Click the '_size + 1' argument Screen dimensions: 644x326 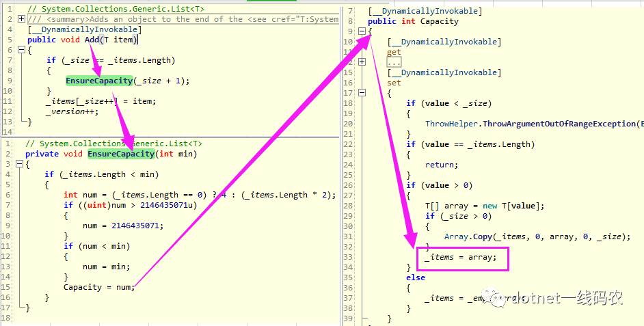coord(159,81)
